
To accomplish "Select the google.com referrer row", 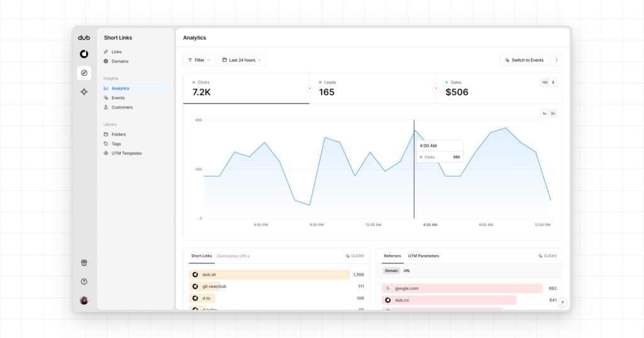I will [469, 288].
